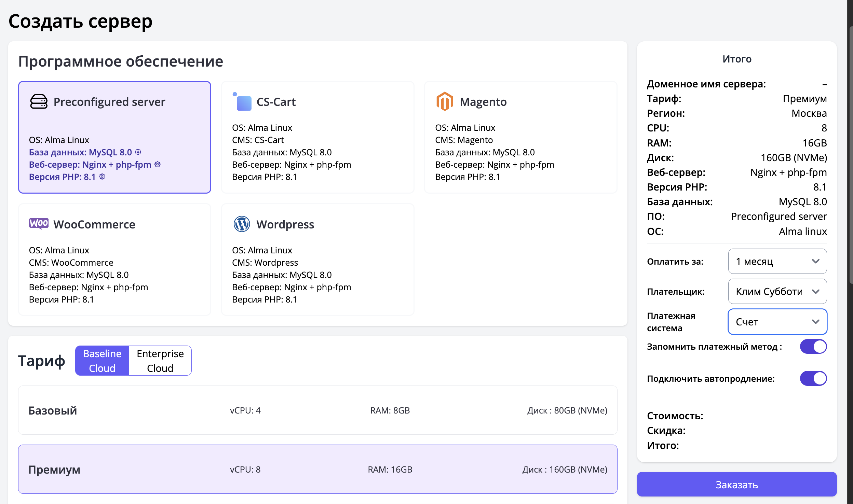853x504 pixels.
Task: Select the 'Премиум' tariff row
Action: click(x=317, y=469)
